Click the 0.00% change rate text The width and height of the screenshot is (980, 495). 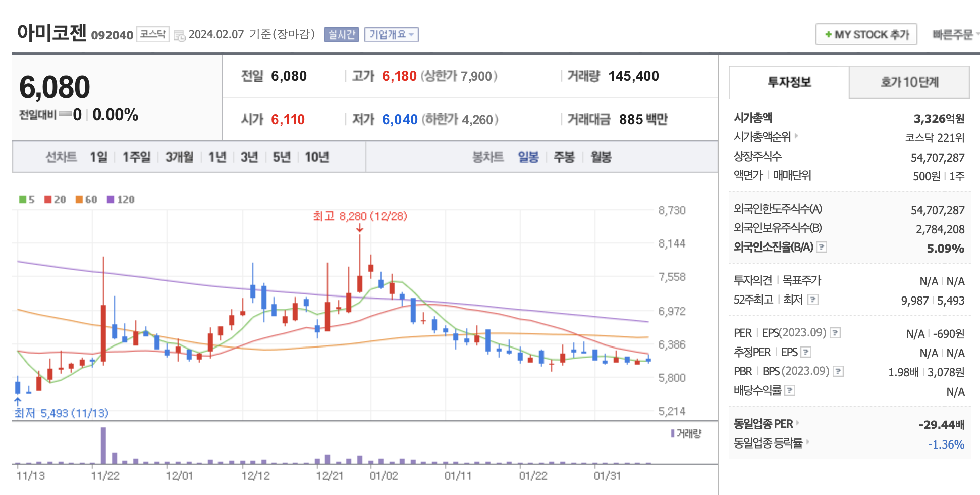point(116,115)
